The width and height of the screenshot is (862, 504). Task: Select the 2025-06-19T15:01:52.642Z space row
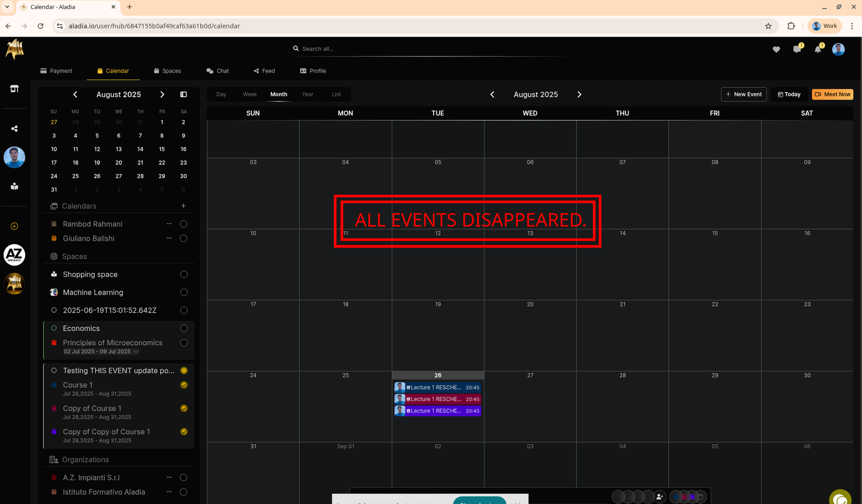119,310
